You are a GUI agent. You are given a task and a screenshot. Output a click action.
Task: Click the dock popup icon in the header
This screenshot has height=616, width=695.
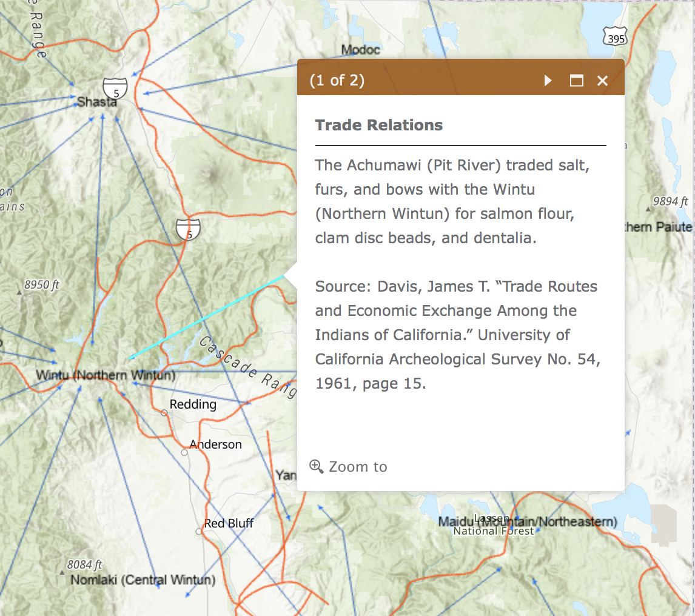point(576,80)
